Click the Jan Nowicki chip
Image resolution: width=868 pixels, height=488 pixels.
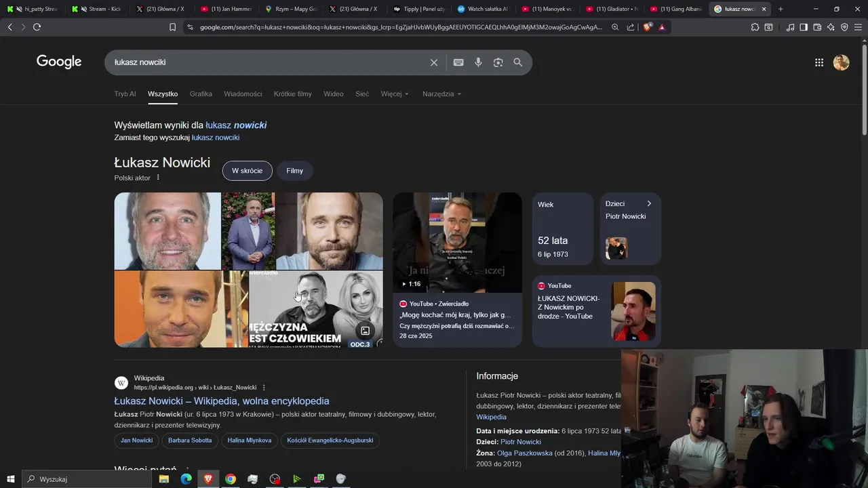point(136,441)
